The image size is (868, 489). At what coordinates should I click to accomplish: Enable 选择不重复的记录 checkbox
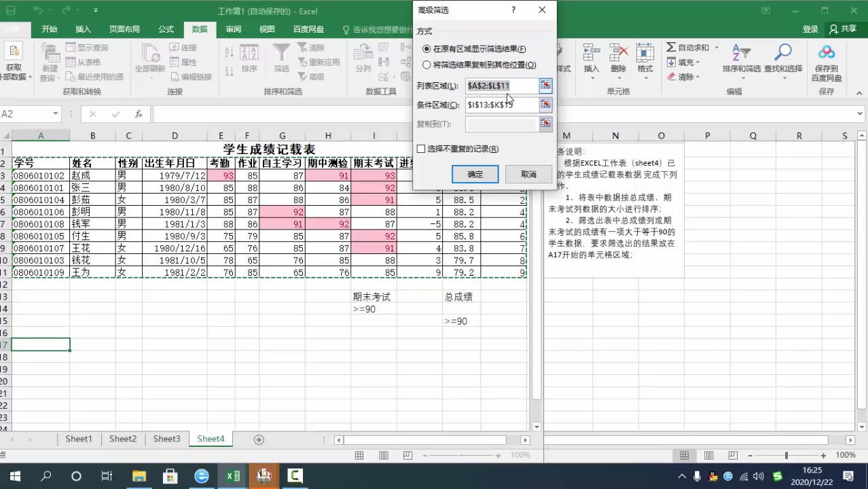421,149
